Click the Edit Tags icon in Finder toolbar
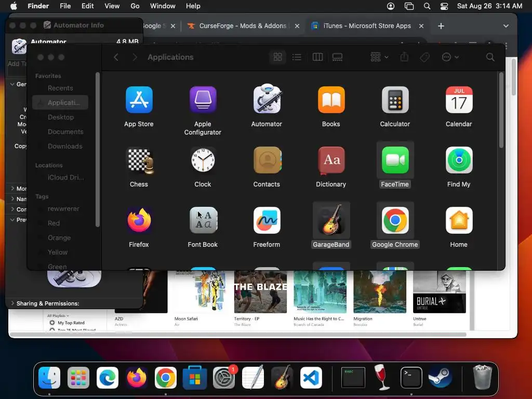The width and height of the screenshot is (532, 399). click(x=424, y=57)
